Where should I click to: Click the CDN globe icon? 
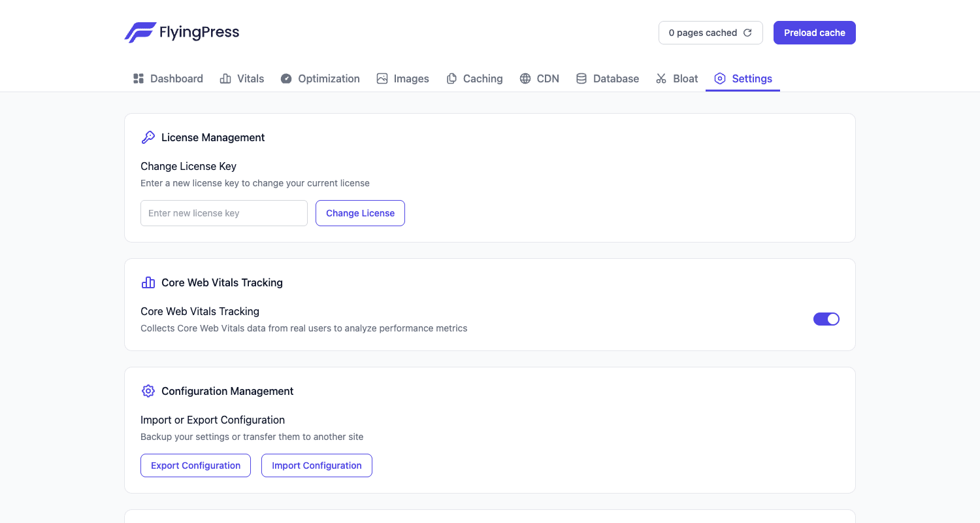(x=525, y=78)
